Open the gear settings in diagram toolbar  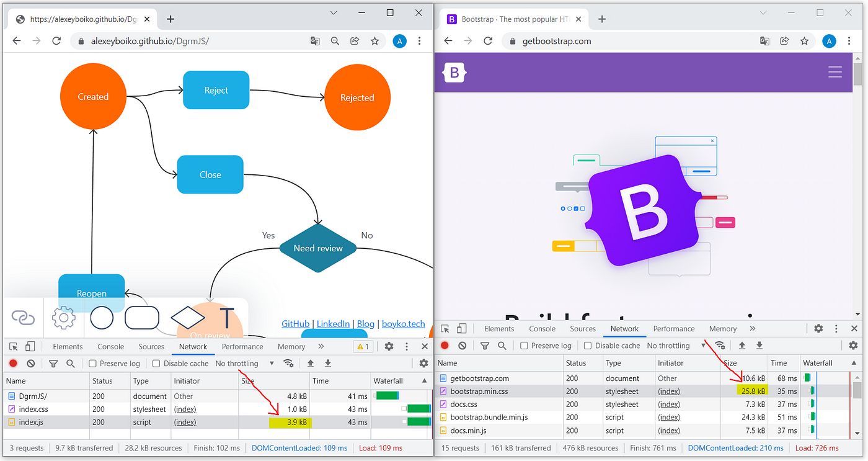63,318
